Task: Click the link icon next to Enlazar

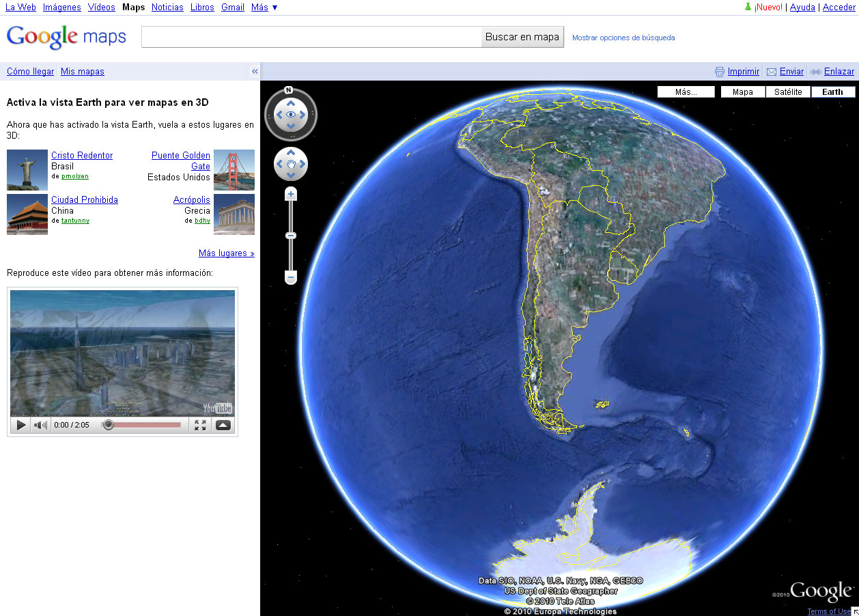Action: pyautogui.click(x=815, y=71)
